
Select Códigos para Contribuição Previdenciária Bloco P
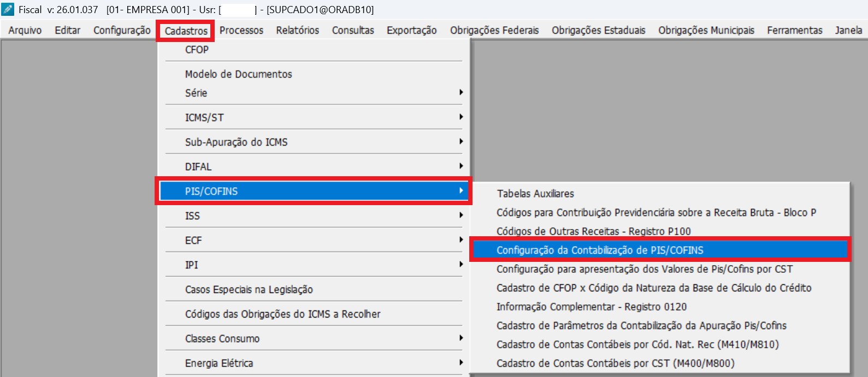pos(660,213)
